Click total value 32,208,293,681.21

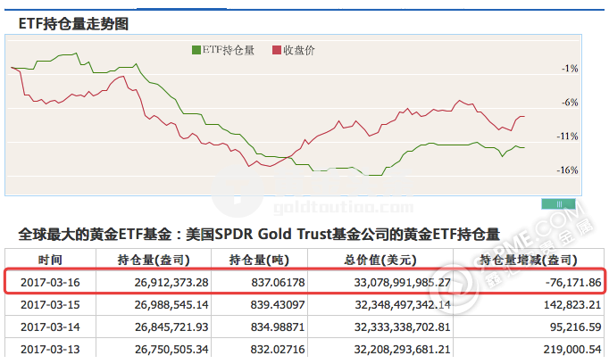click(x=403, y=349)
